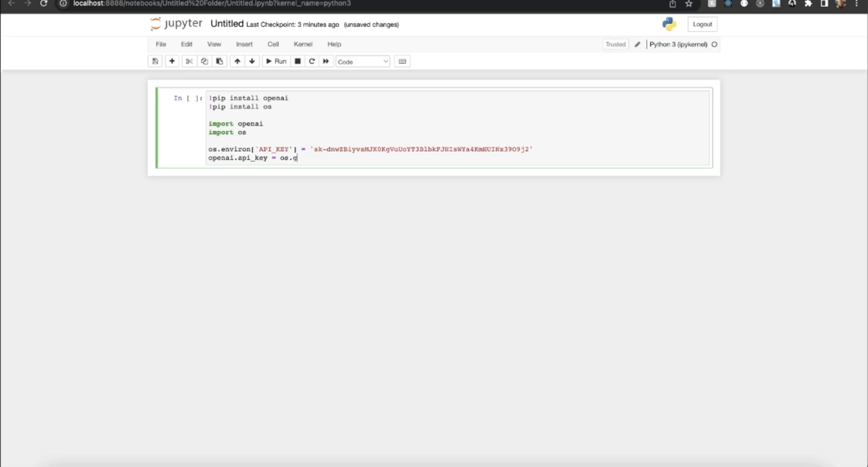The height and width of the screenshot is (467, 868).
Task: Paste cells below icon
Action: click(219, 61)
